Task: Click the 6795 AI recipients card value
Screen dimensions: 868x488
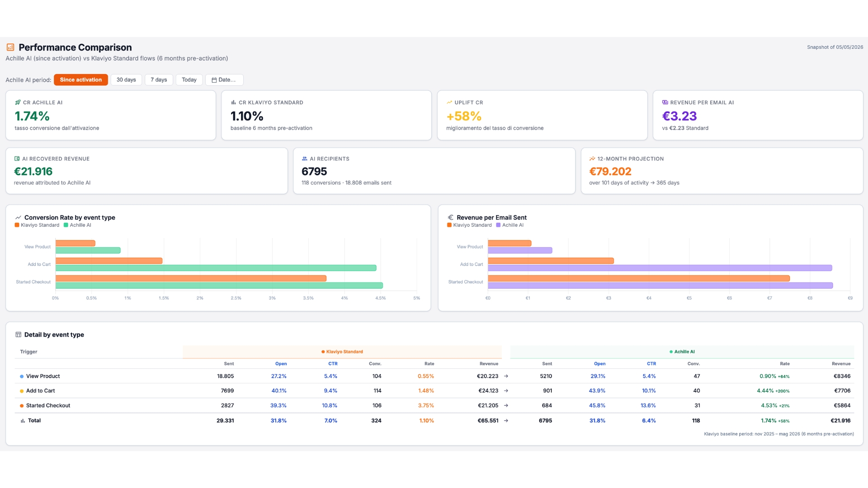Action: click(x=314, y=172)
